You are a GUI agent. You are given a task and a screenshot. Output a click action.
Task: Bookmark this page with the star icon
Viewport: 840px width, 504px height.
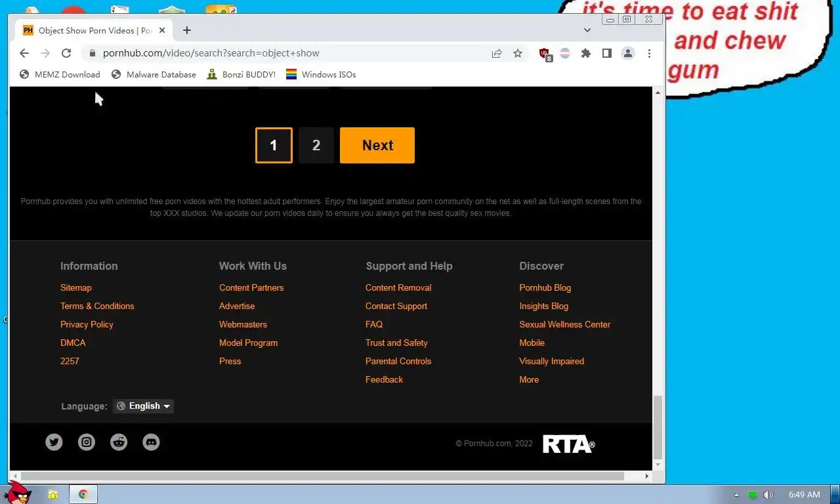coord(518,54)
